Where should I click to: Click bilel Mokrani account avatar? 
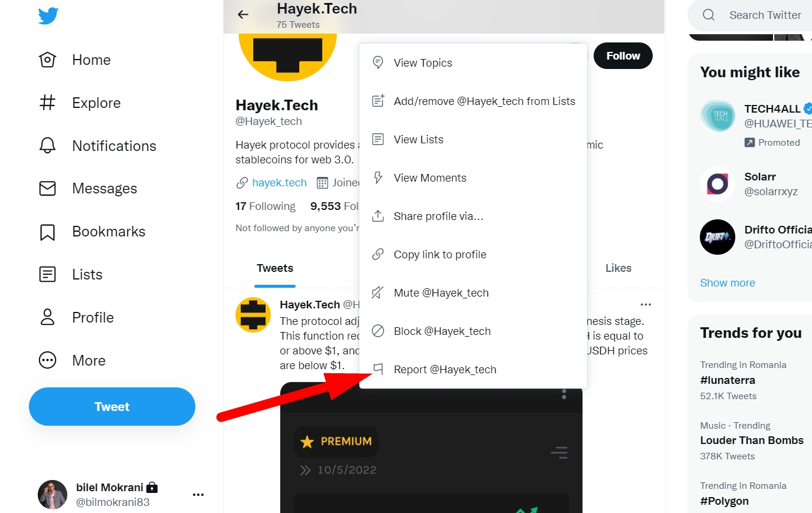(x=53, y=495)
